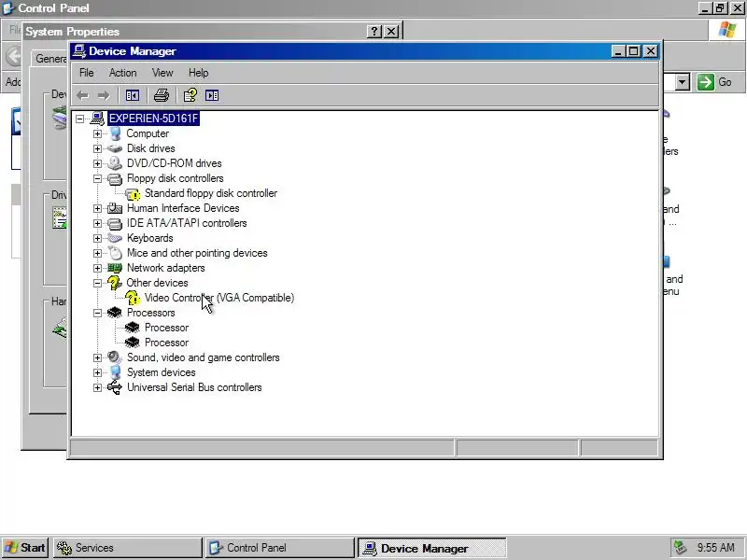Expand the Disk drives node
747x560 pixels.
pyautogui.click(x=98, y=148)
